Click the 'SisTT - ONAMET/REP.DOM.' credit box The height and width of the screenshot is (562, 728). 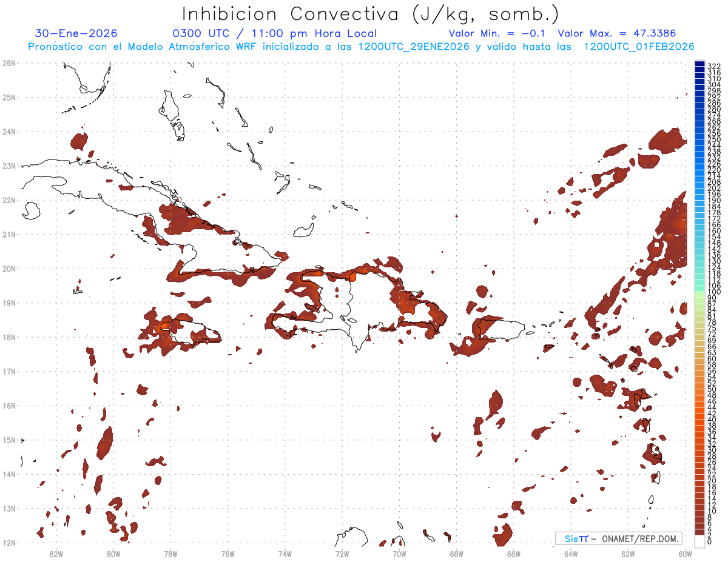[x=619, y=538]
